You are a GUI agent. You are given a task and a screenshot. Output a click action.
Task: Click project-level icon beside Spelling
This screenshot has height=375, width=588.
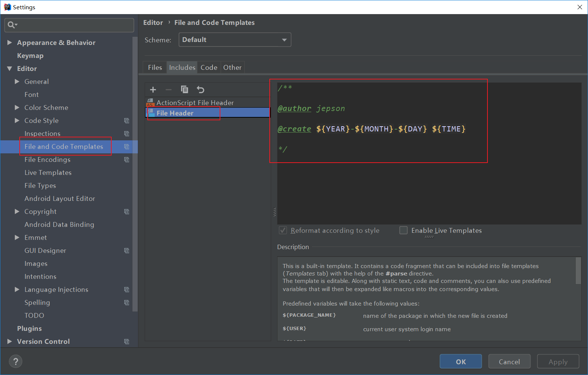127,303
